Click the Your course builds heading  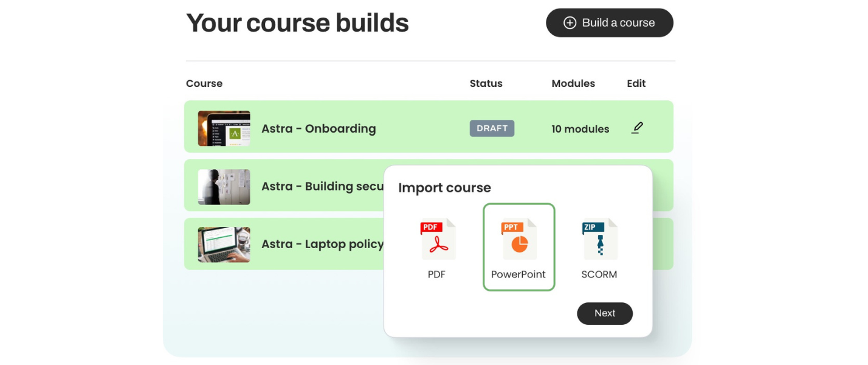(x=297, y=23)
